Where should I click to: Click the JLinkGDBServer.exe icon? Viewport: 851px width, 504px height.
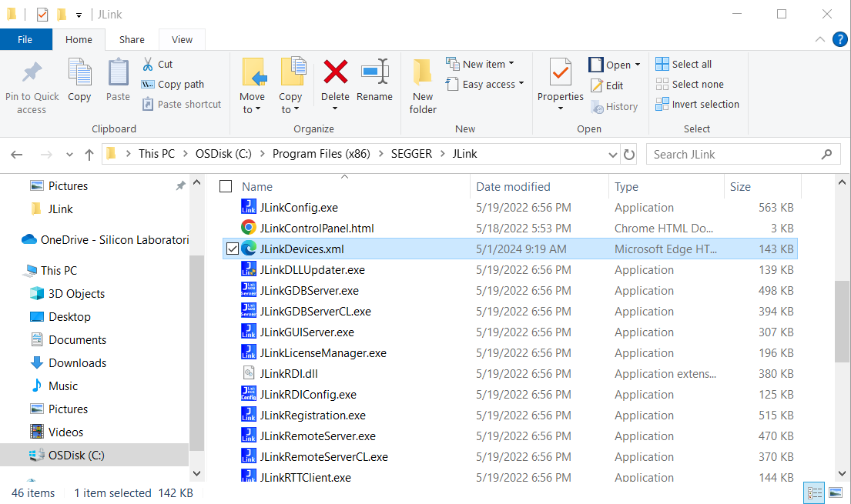point(249,290)
